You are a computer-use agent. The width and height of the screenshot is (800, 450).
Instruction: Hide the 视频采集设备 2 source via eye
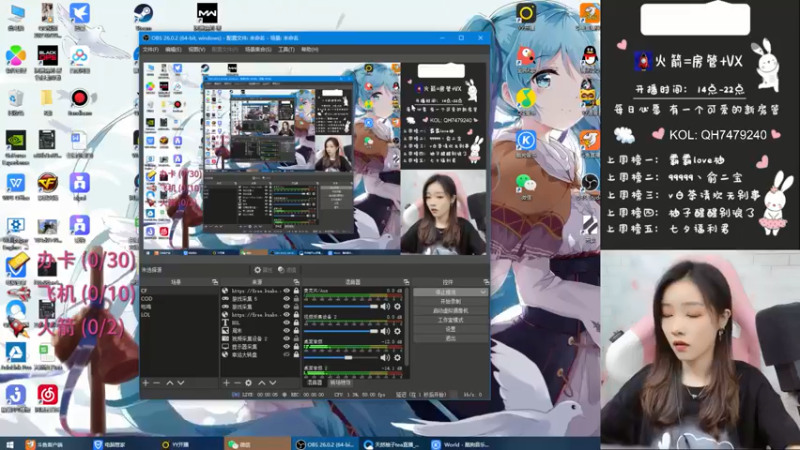point(287,339)
